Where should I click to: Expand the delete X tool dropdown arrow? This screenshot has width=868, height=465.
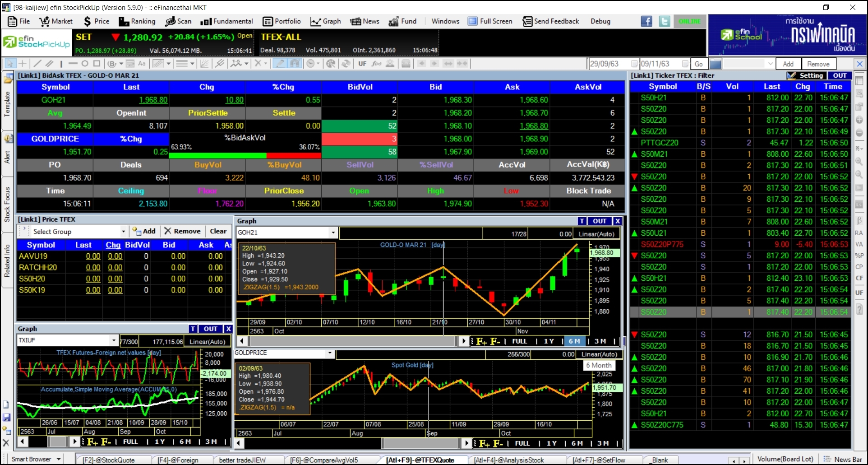click(266, 64)
